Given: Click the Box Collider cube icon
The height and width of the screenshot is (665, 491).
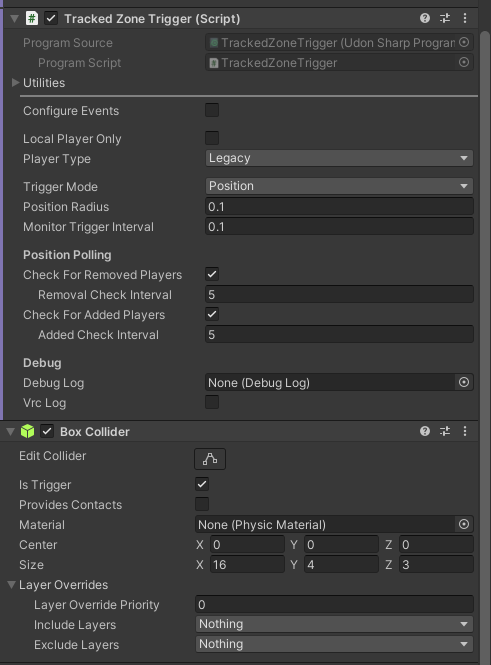Looking at the screenshot, I should click(x=28, y=431).
